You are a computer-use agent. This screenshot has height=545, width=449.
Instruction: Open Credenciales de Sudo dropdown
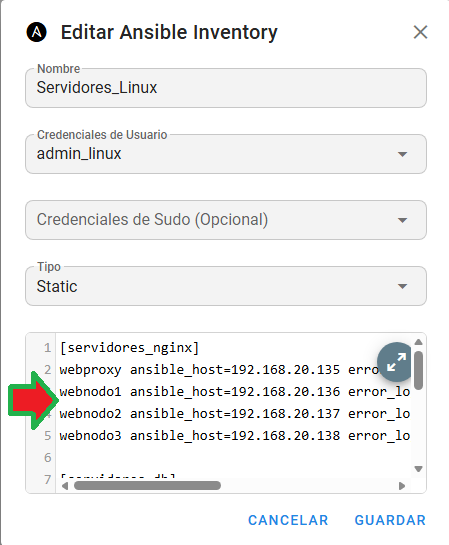[226, 220]
